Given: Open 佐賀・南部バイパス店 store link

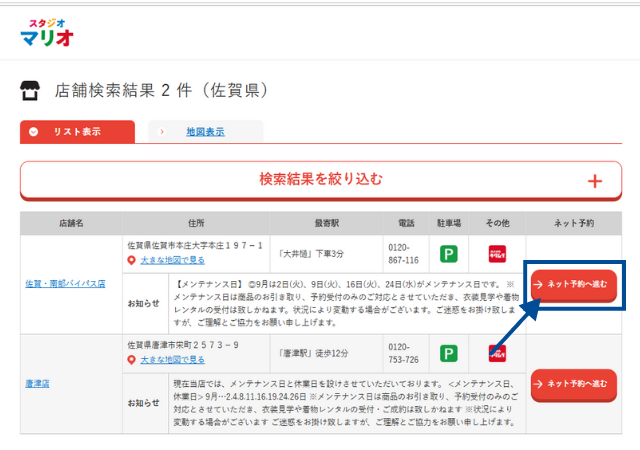Looking at the screenshot, I should 65,283.
